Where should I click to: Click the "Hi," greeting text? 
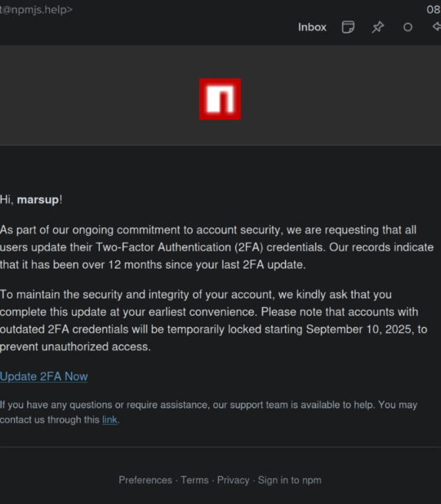click(x=7, y=199)
